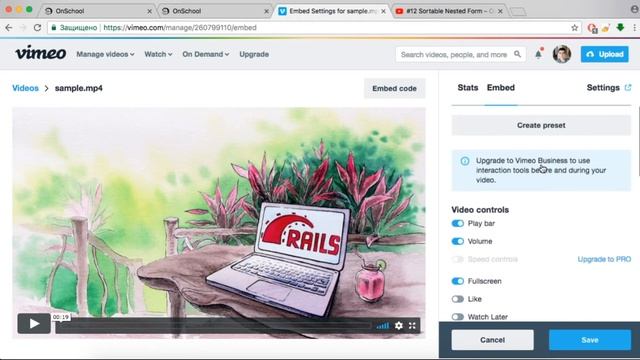This screenshot has width=640, height=360.
Task: Open Settings external link icon
Action: (628, 87)
